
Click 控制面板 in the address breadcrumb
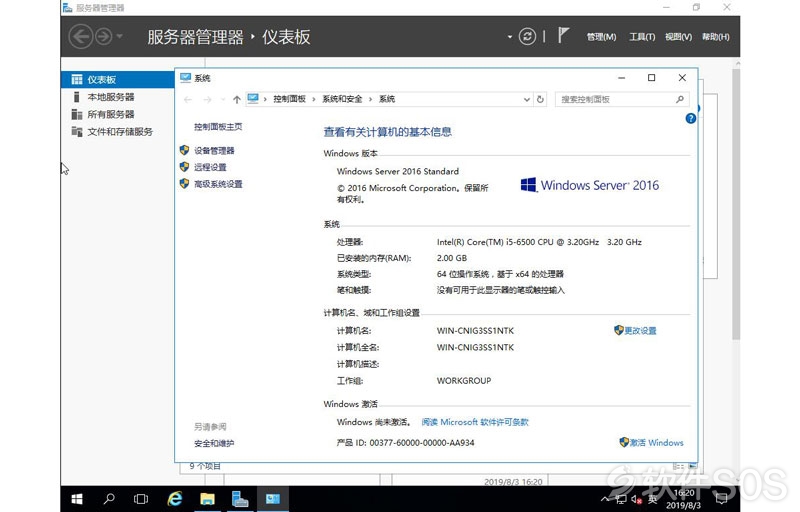[289, 99]
